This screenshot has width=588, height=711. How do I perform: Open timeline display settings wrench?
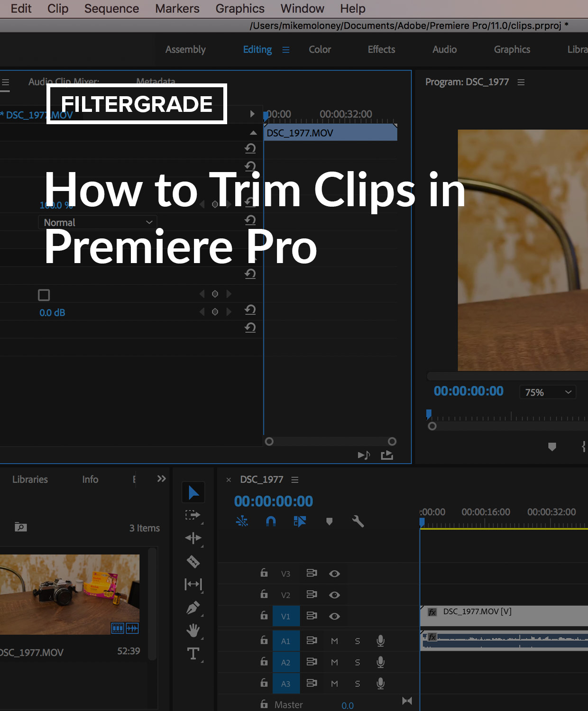[x=358, y=521]
